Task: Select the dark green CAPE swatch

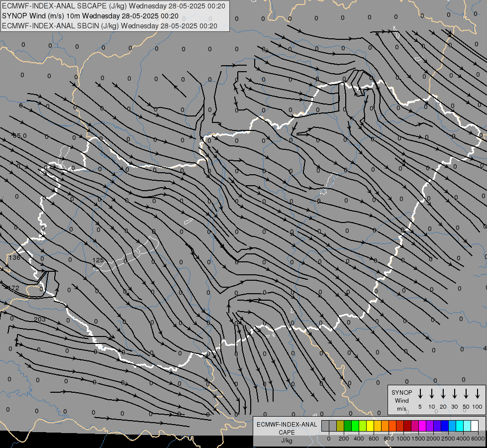Action: (348, 426)
